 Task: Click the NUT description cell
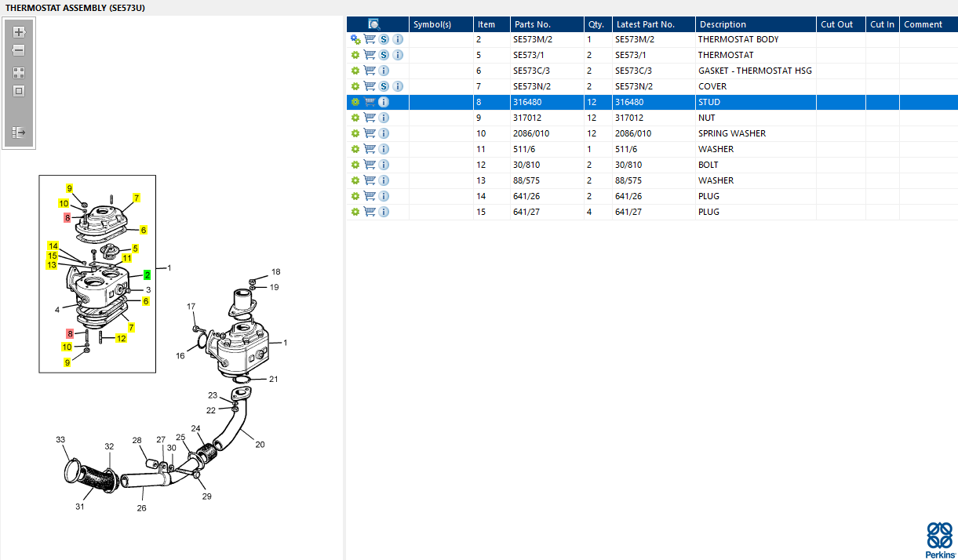[756, 118]
